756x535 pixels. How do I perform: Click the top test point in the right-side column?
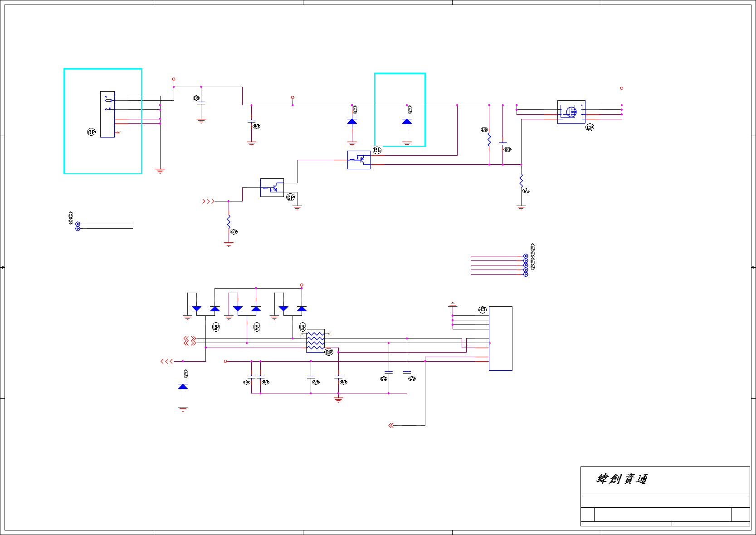526,256
